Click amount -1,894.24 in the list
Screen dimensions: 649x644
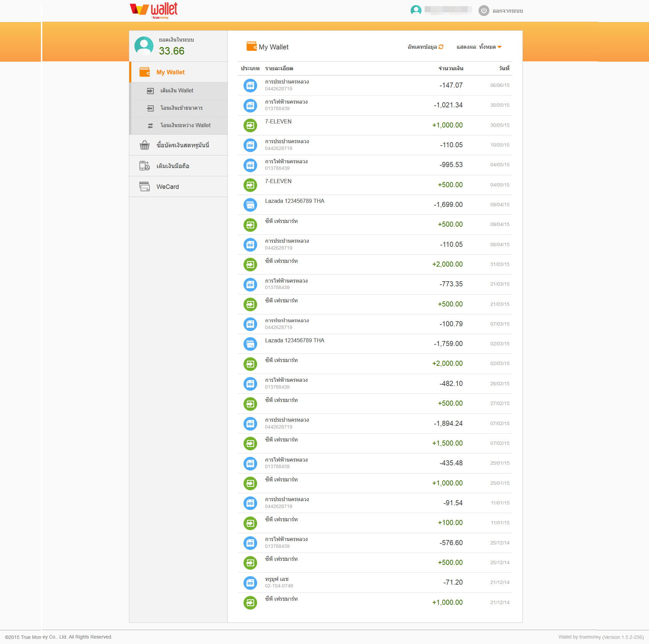tap(448, 423)
